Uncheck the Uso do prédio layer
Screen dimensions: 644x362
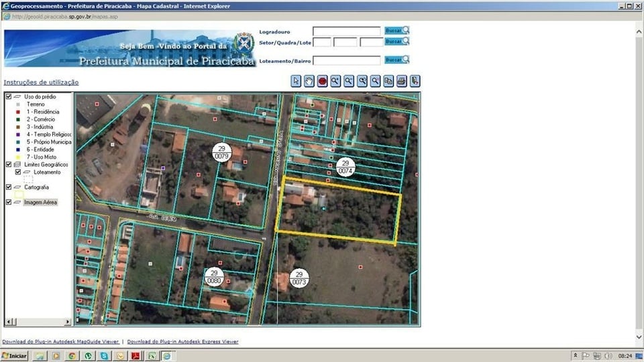(x=9, y=97)
